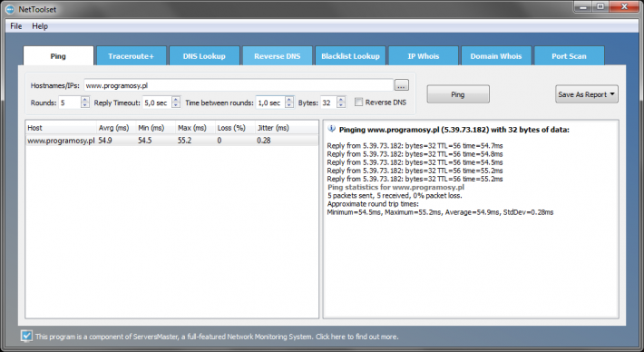Sort by the Host column header
This screenshot has width=644, height=352.
pos(61,128)
